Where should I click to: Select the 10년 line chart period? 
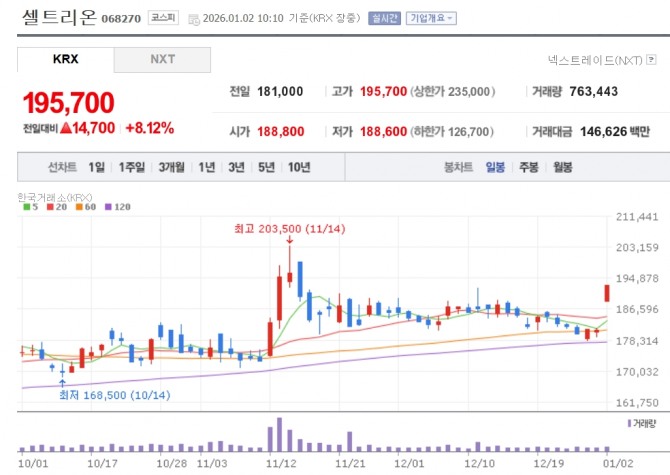click(299, 167)
